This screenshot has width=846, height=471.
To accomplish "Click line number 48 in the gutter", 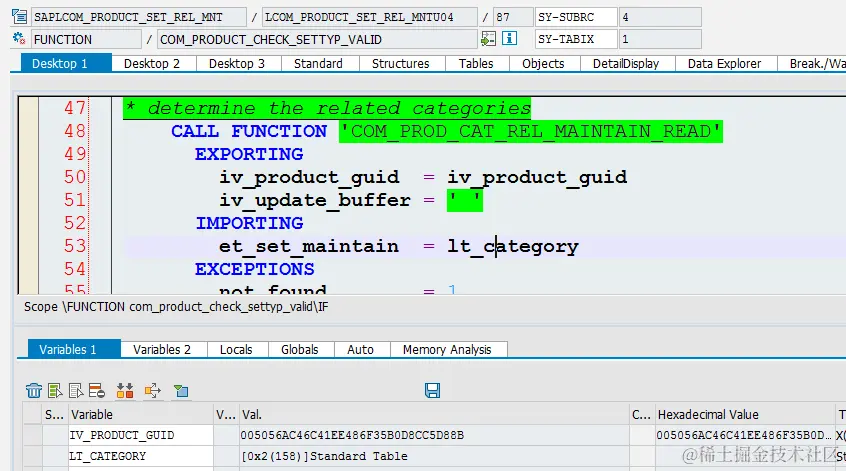I will coord(75,131).
